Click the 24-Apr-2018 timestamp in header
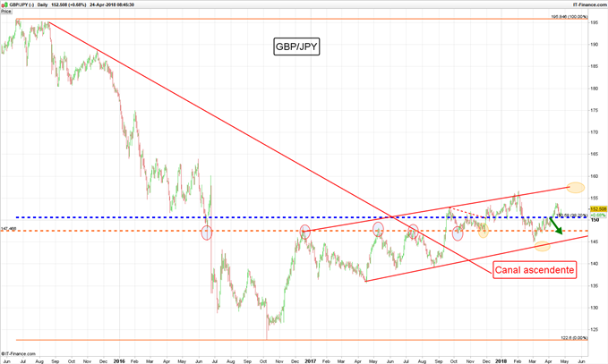608x364 pixels. click(x=112, y=4)
